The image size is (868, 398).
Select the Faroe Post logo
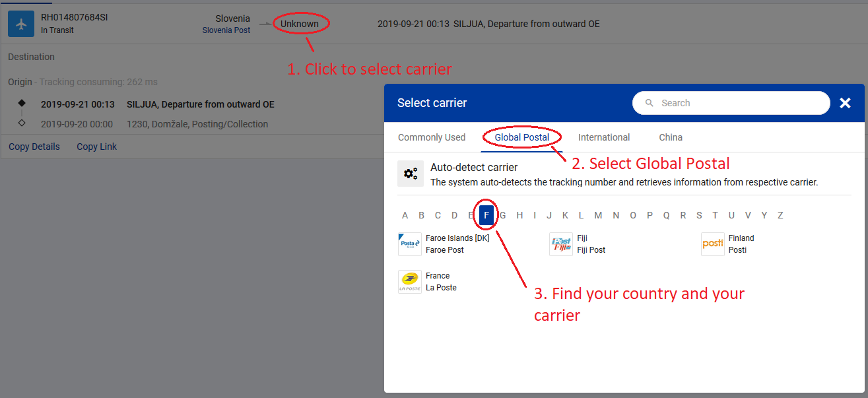tap(409, 244)
